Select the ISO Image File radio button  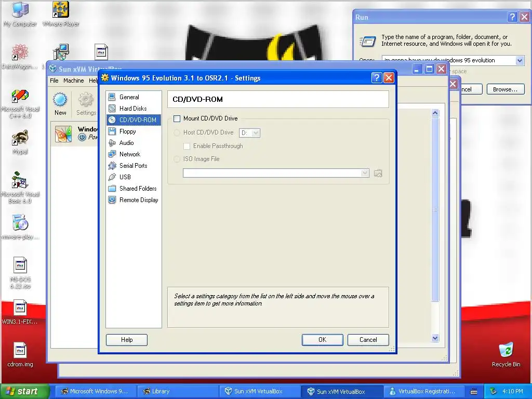click(x=177, y=159)
